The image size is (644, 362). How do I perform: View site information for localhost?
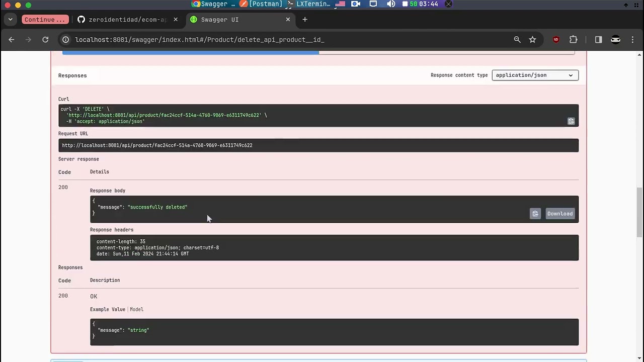(x=65, y=40)
